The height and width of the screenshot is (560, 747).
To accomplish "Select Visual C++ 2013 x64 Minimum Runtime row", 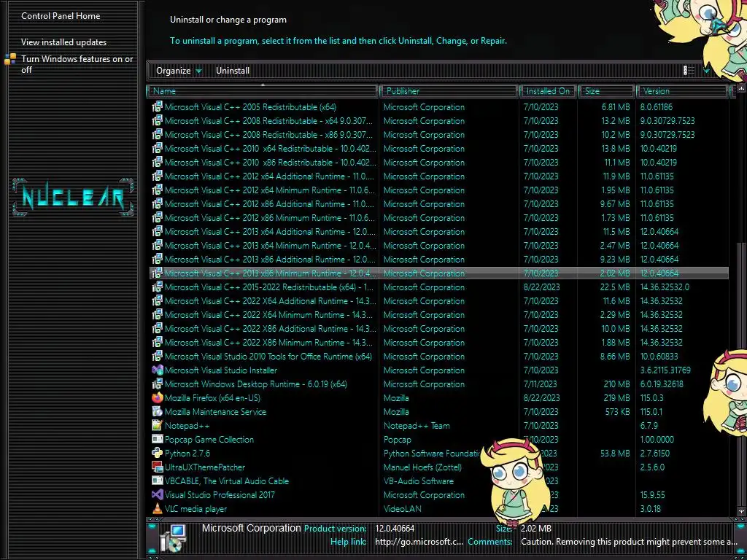I will (439, 245).
